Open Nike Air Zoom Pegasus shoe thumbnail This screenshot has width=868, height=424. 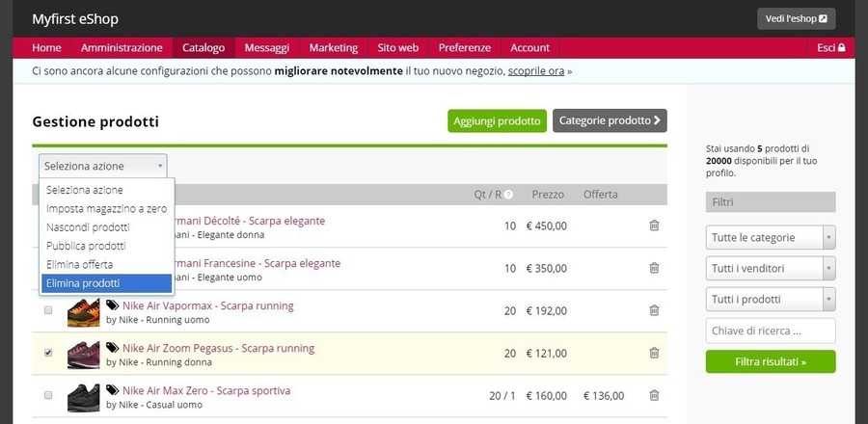pyautogui.click(x=84, y=354)
